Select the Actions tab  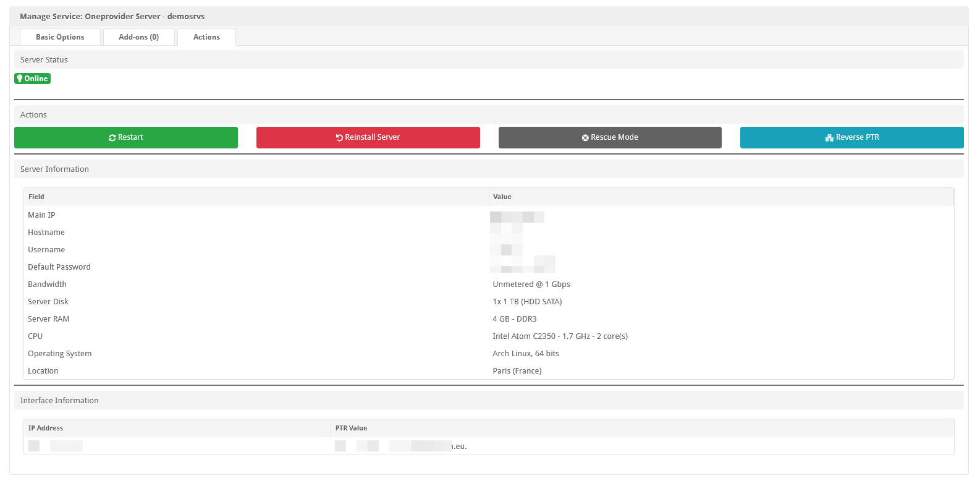[x=206, y=37]
